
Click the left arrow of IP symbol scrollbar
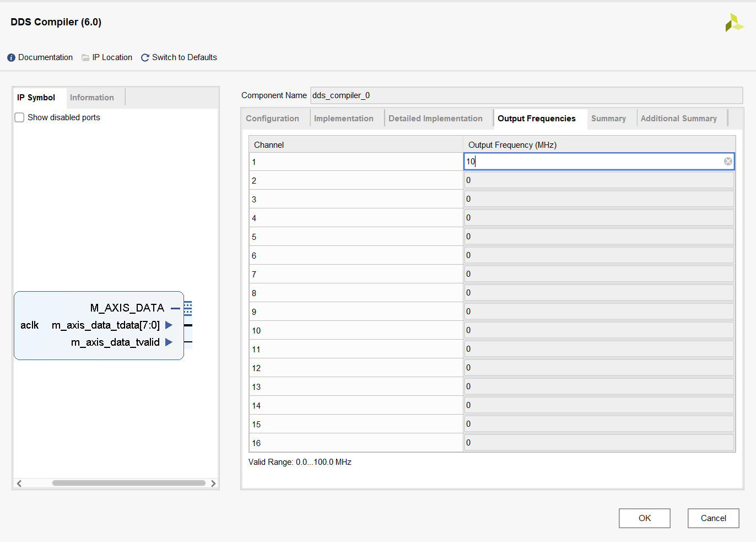tap(19, 484)
